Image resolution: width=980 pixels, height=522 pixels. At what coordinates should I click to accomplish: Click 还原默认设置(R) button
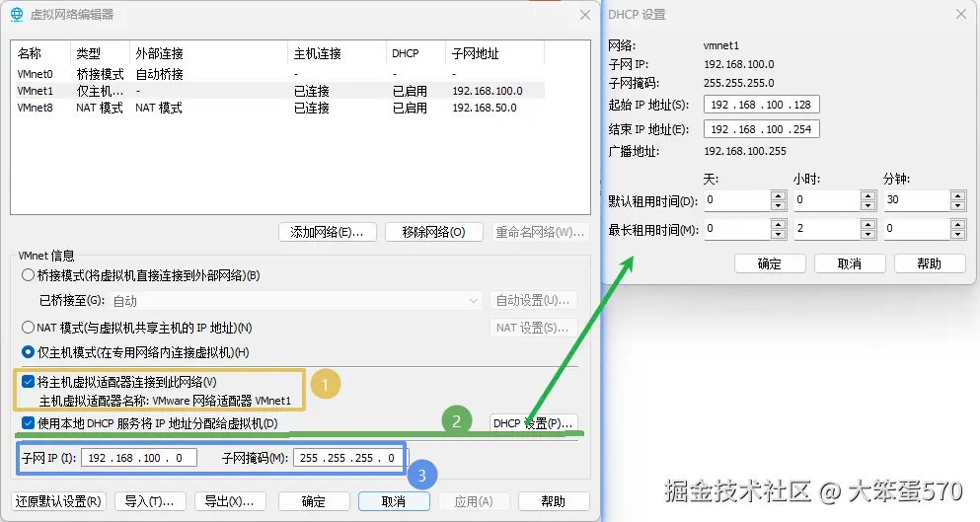coord(58,501)
